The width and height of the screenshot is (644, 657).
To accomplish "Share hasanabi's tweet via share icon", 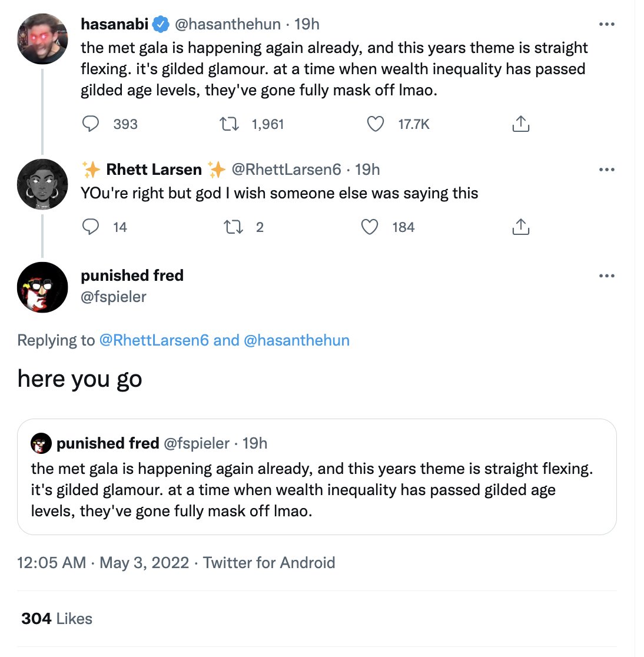I will pos(521,124).
